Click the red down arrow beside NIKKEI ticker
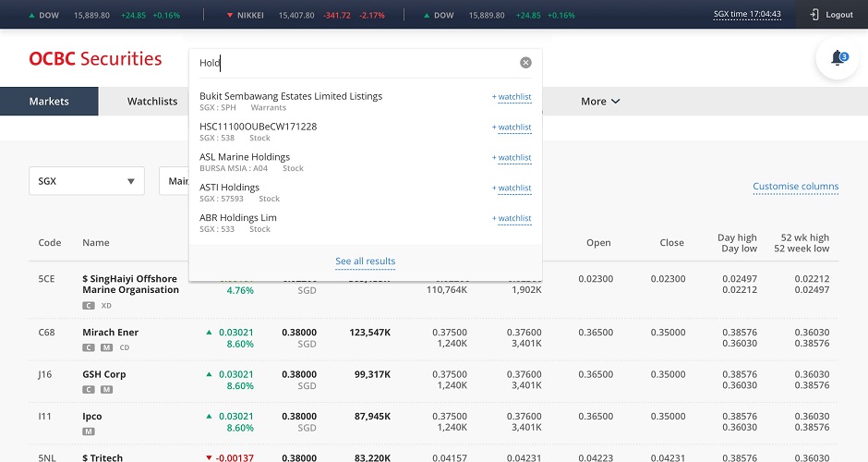Image resolution: width=868 pixels, height=462 pixels. tap(230, 16)
